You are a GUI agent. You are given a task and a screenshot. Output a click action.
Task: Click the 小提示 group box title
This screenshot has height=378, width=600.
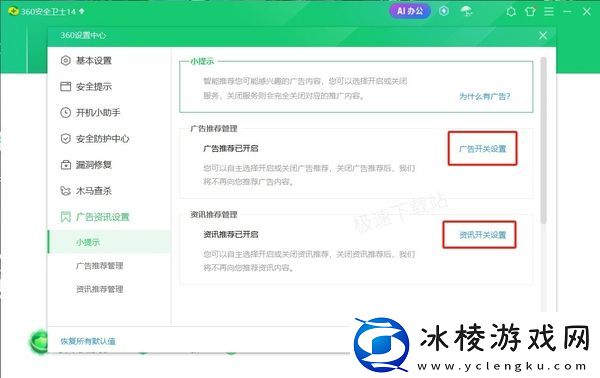click(202, 61)
